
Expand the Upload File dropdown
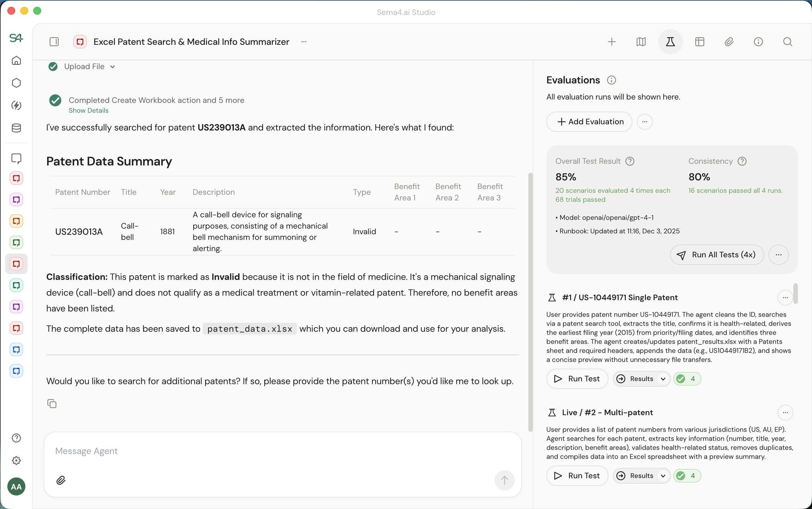(112, 66)
